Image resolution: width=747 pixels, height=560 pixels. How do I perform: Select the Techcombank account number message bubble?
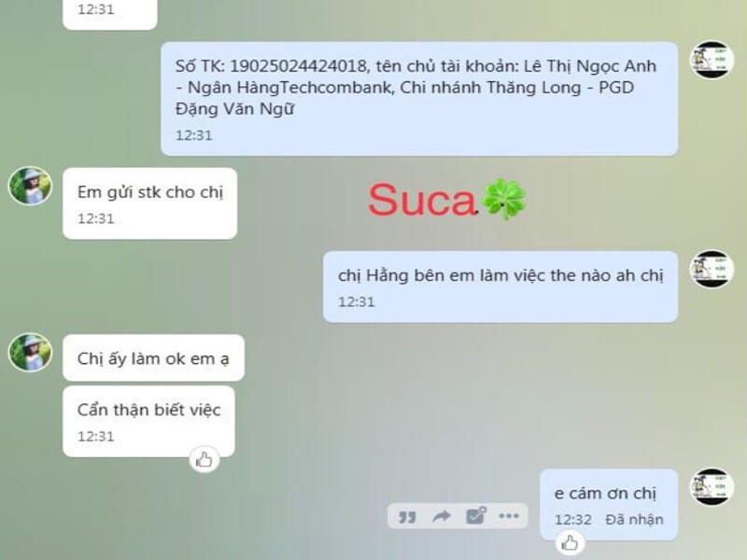point(419,99)
